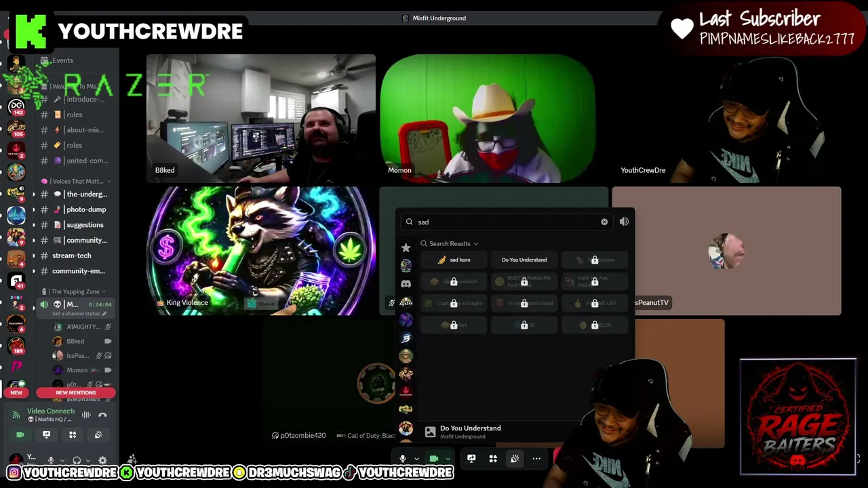868x488 pixels.
Task: Toggle the green camera button in call bar
Action: pyautogui.click(x=434, y=459)
